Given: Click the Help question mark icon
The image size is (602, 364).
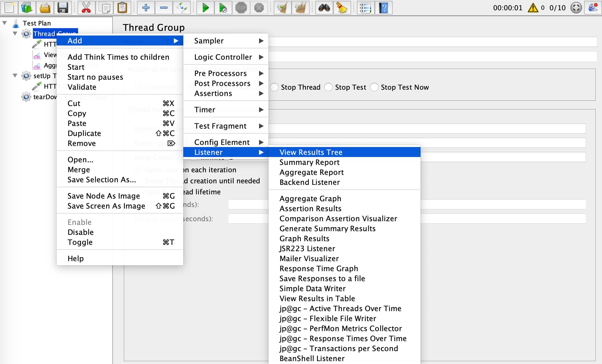Looking at the screenshot, I should coord(383,8).
